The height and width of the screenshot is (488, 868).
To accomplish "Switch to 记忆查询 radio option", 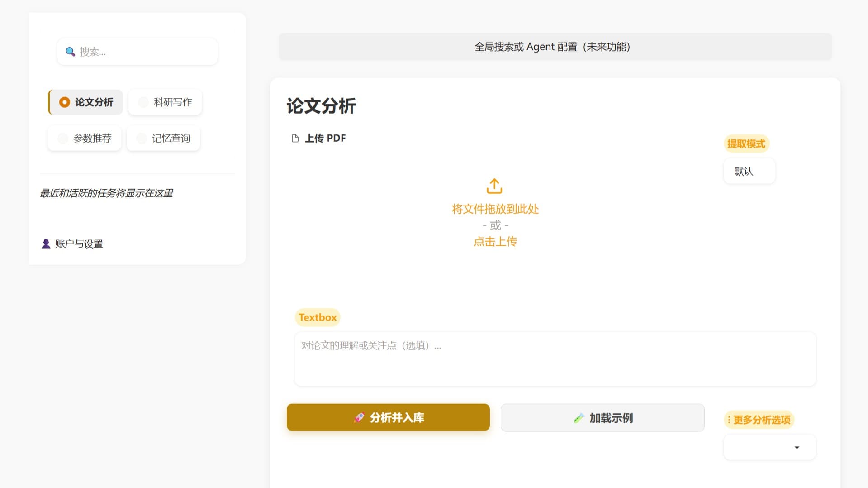I will (x=142, y=139).
